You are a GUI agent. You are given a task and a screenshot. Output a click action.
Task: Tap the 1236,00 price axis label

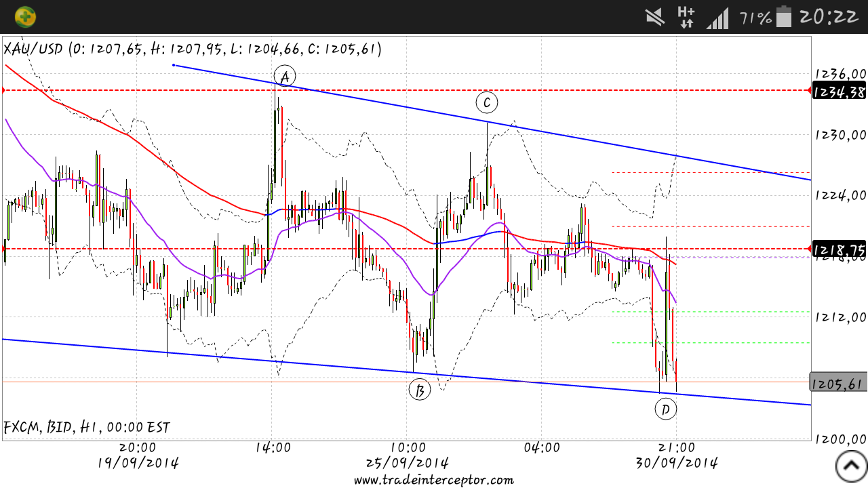click(841, 74)
